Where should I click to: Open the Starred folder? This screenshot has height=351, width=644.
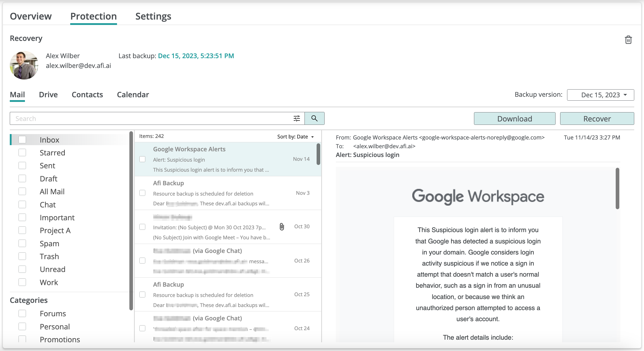52,153
